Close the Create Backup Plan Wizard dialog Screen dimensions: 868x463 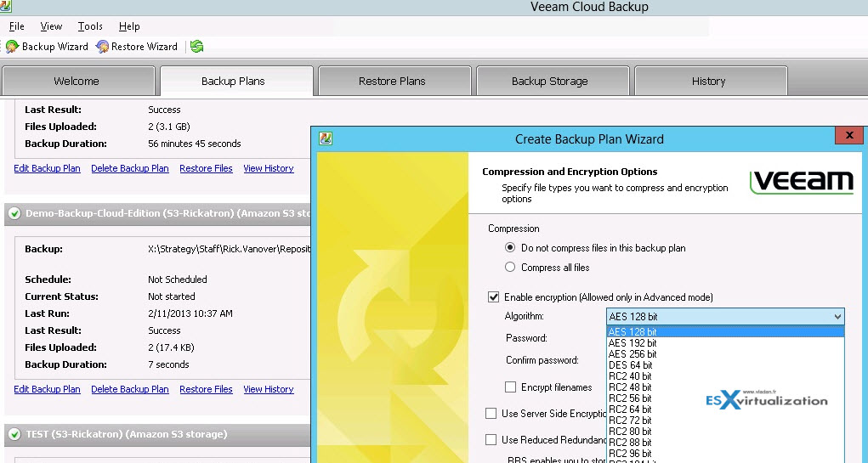(x=849, y=135)
